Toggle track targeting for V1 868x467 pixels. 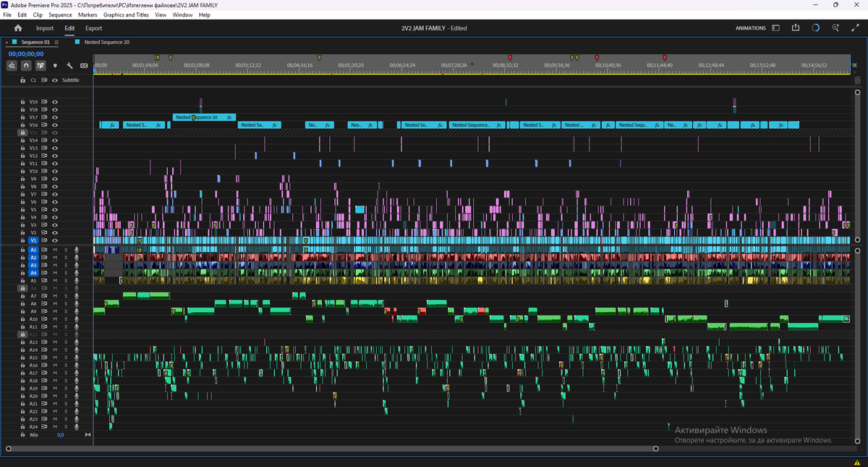pyautogui.click(x=33, y=240)
